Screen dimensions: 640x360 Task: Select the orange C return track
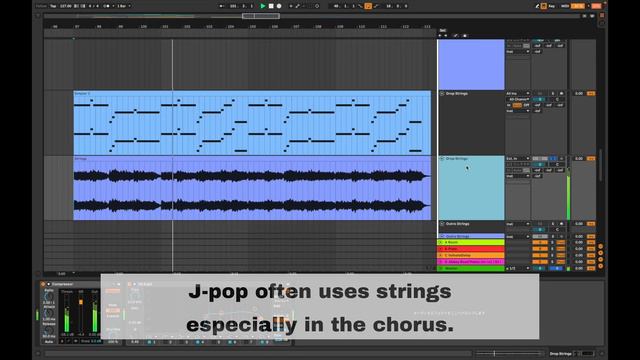[x=471, y=255]
